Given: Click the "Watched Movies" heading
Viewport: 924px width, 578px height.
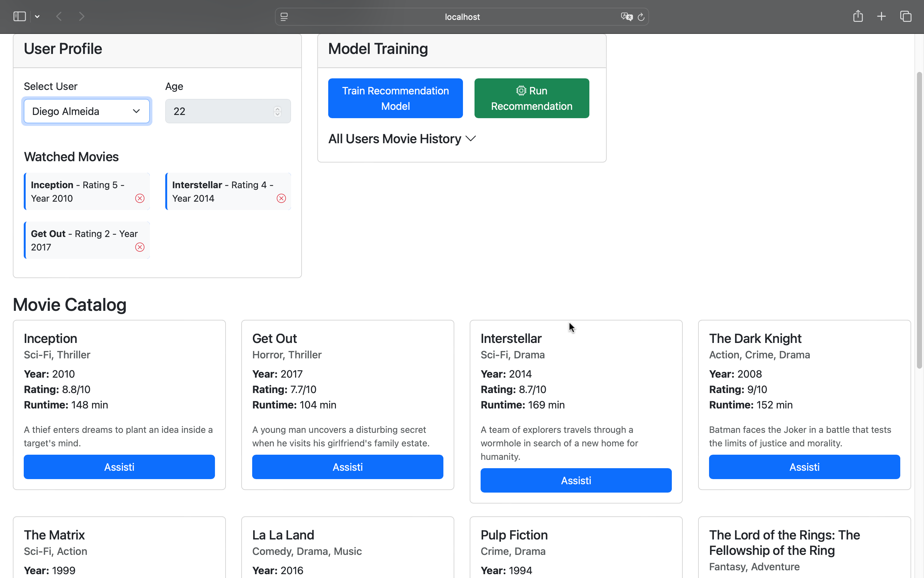Looking at the screenshot, I should tap(72, 157).
